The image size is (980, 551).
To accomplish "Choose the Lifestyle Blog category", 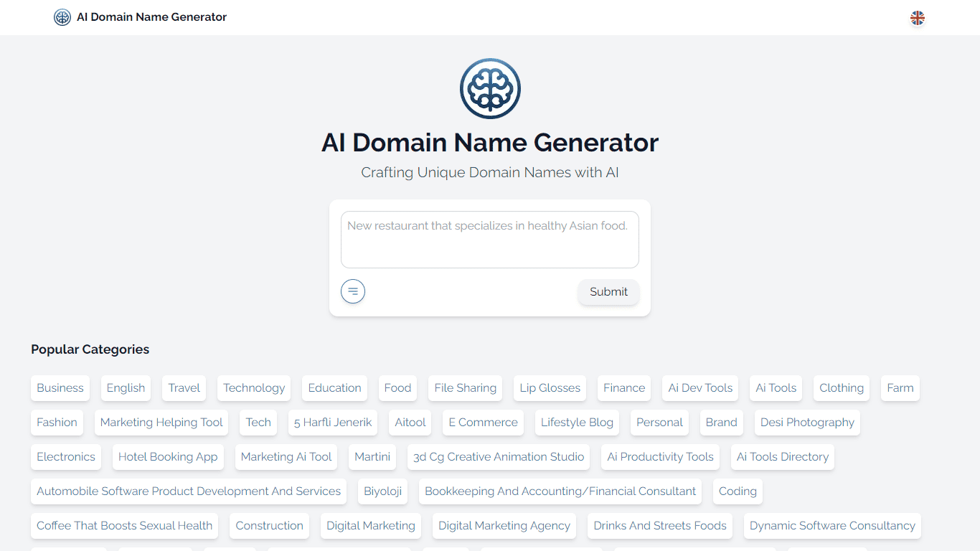I will tap(577, 423).
